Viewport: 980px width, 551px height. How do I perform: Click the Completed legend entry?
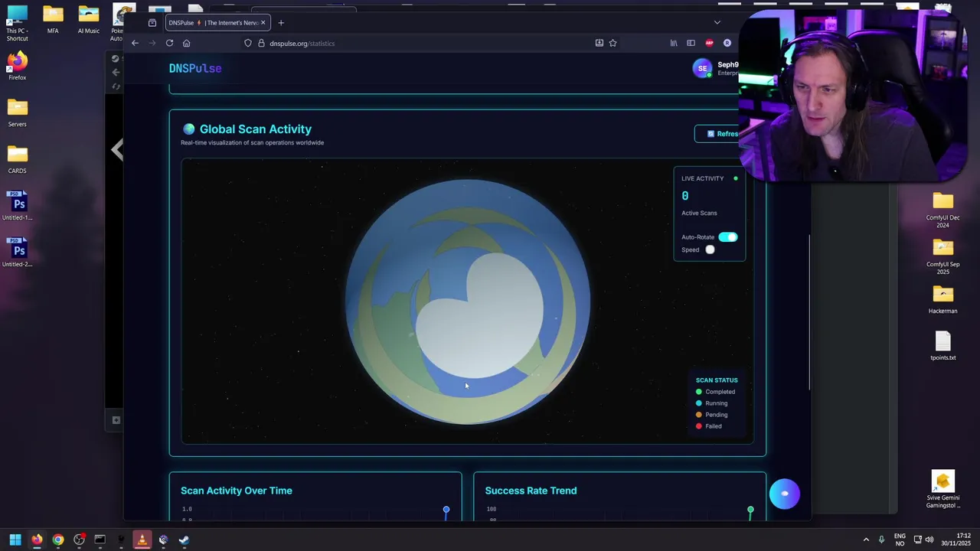(x=715, y=392)
